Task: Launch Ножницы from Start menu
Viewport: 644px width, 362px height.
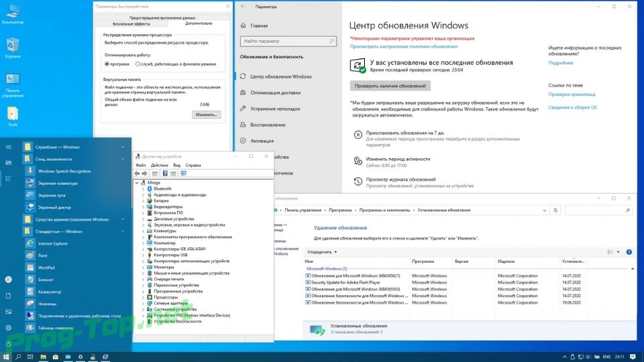Action: pos(47,304)
